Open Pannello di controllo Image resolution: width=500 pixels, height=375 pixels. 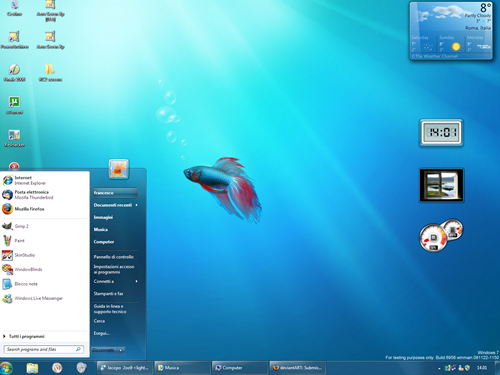(x=114, y=257)
